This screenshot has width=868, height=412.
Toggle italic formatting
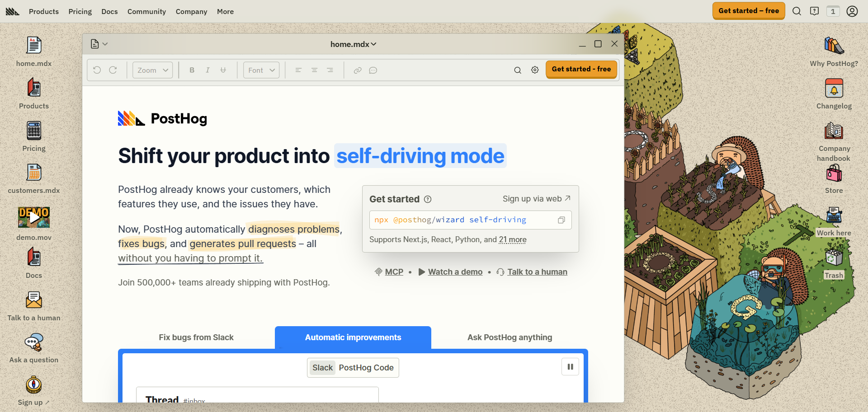click(208, 70)
